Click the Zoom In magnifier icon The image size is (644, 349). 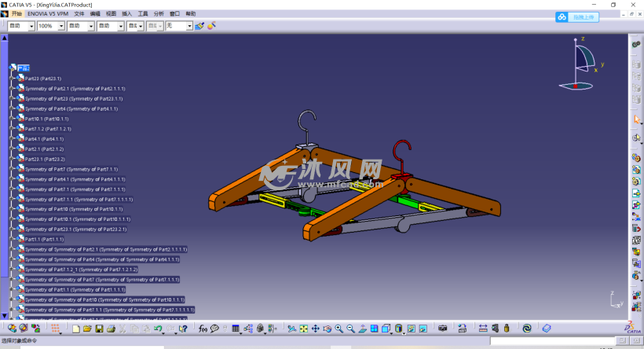(339, 328)
